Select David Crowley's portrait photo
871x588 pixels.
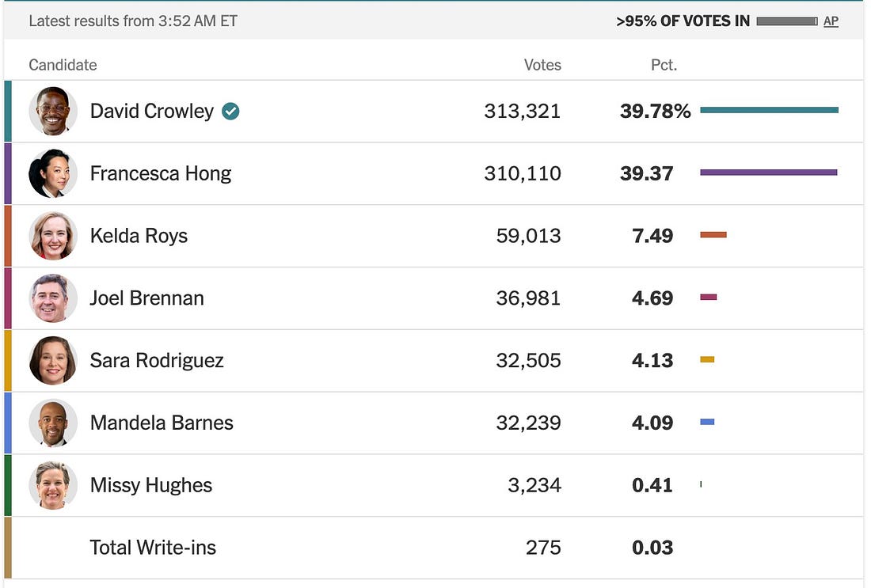point(53,111)
